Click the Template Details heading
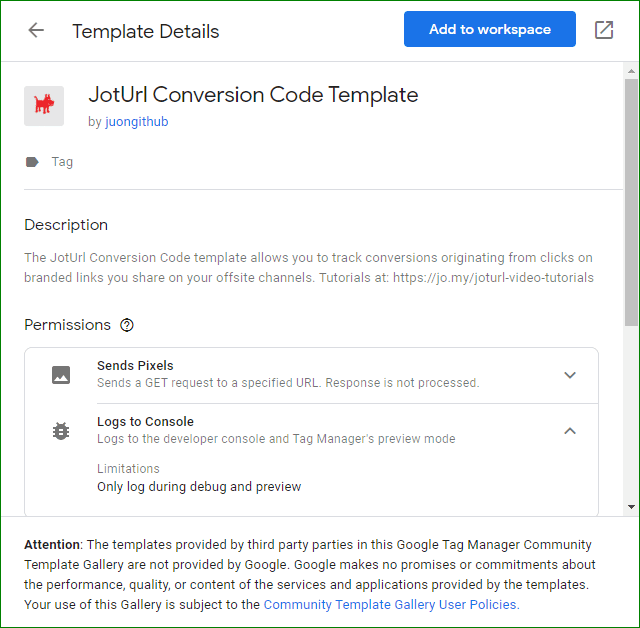The height and width of the screenshot is (628, 640). tap(146, 31)
